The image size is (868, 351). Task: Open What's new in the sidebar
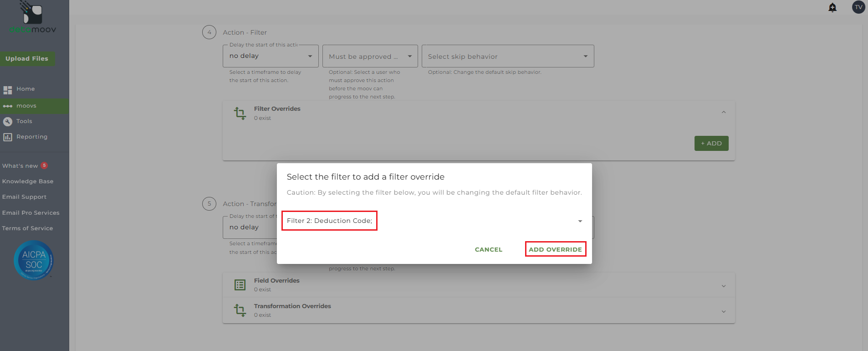click(x=20, y=166)
